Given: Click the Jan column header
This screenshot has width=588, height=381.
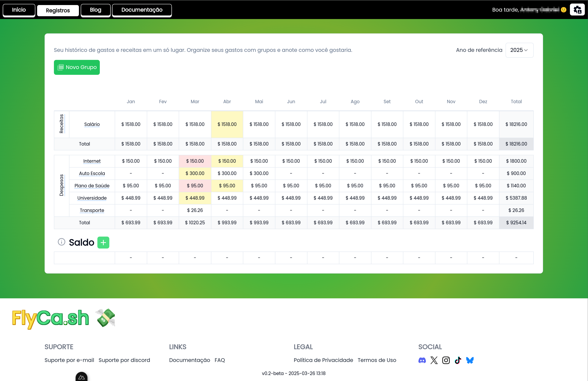Looking at the screenshot, I should [x=131, y=102].
